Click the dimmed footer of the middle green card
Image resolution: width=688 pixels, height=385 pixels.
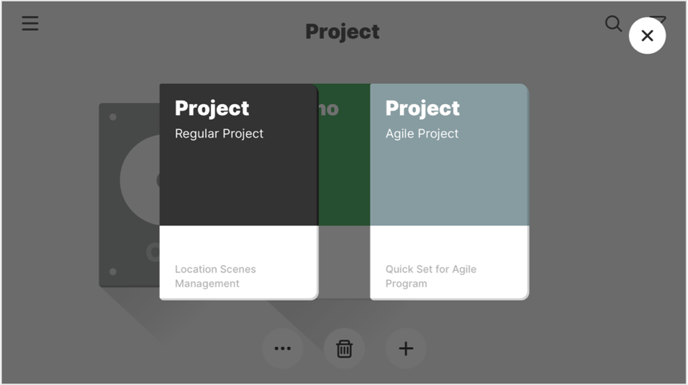click(x=344, y=262)
